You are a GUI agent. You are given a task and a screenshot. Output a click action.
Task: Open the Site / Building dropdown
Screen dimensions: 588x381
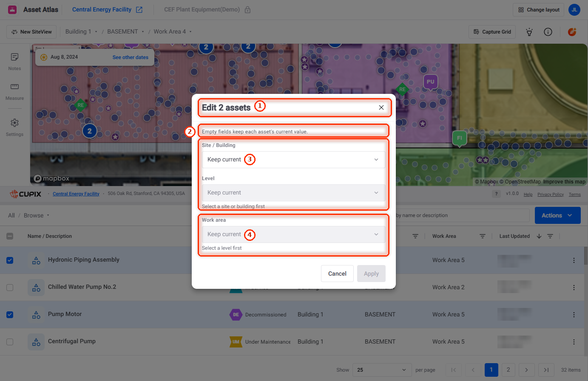[x=293, y=160]
